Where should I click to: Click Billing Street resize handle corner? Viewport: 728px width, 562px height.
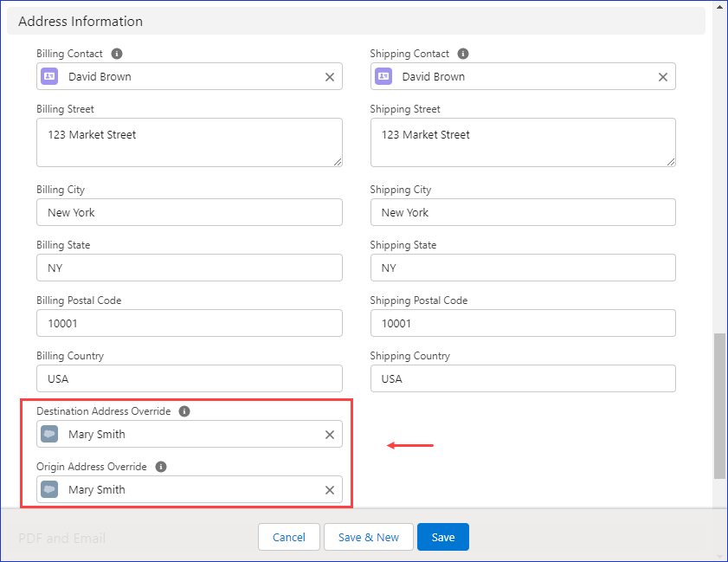338,162
